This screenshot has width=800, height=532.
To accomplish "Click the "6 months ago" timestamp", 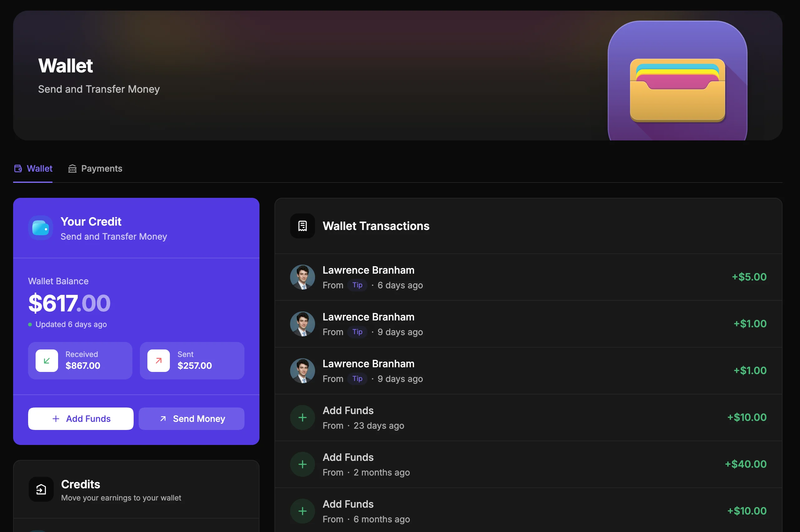I will point(382,519).
